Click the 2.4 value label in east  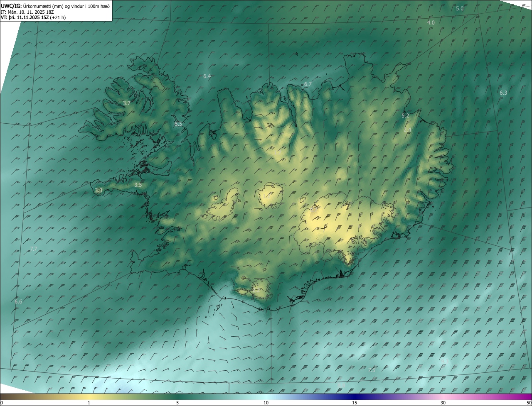[x=407, y=130]
